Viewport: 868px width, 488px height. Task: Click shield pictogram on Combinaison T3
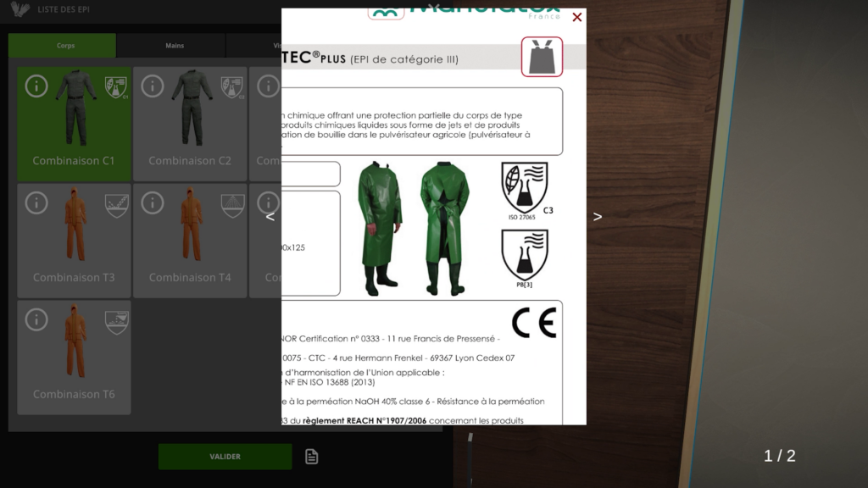(117, 206)
